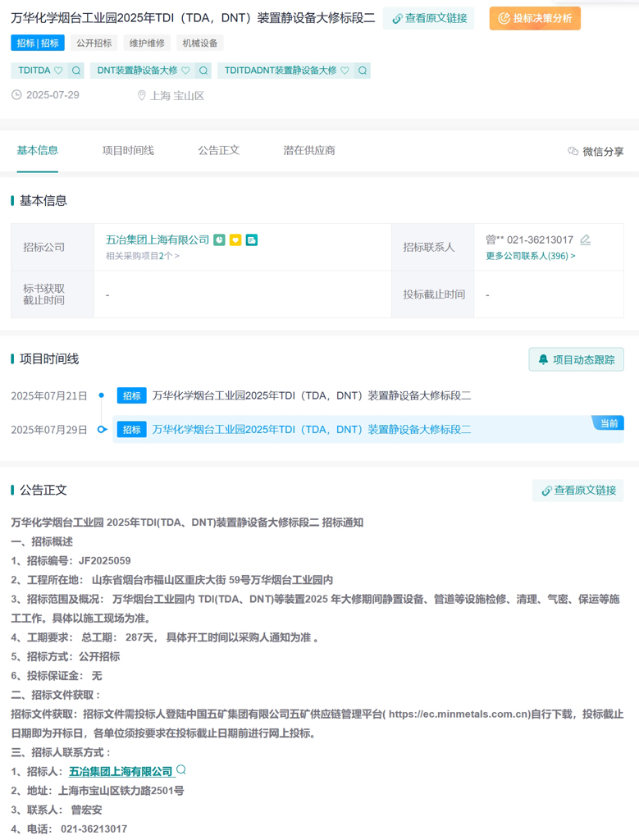Click location pin beside 上海 宝山区

pos(141,95)
